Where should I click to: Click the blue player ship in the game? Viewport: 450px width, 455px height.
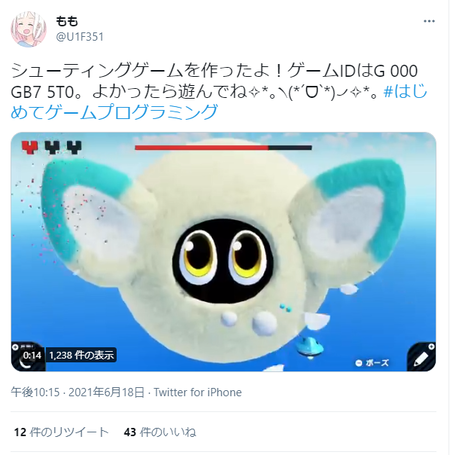[310, 346]
